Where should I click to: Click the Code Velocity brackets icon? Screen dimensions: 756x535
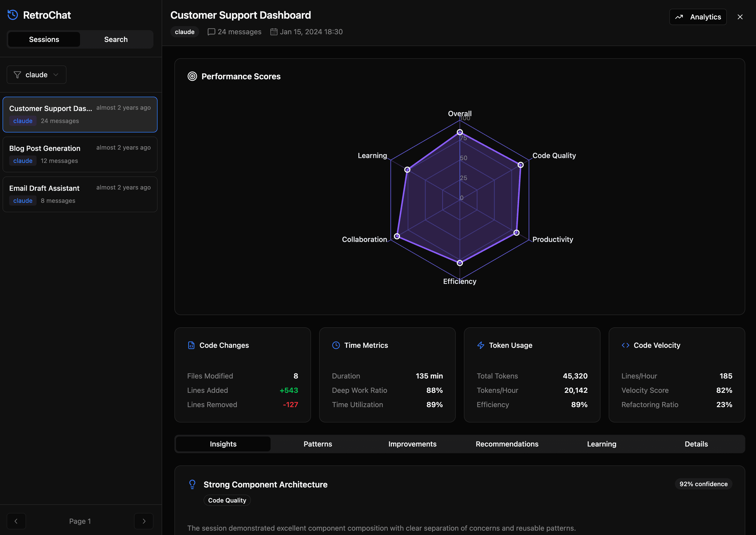[x=625, y=345]
